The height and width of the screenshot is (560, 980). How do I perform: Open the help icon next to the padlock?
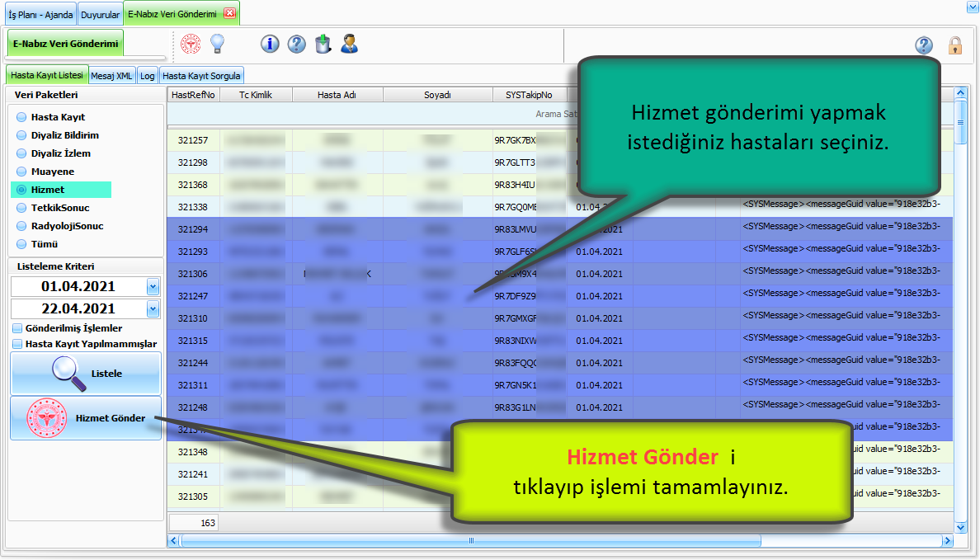tap(924, 45)
